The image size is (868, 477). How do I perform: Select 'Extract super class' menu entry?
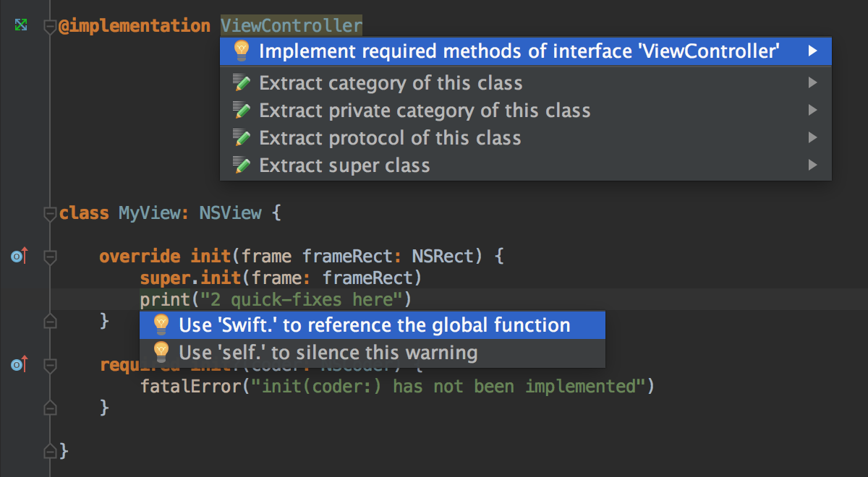point(344,166)
